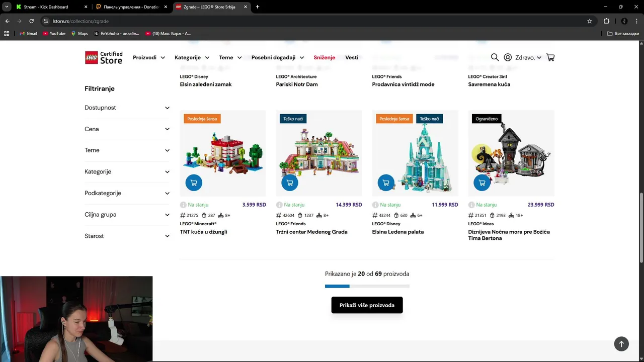Open the Chrome apps grid icon
Screen dimensions: 644x362
tap(7, 33)
